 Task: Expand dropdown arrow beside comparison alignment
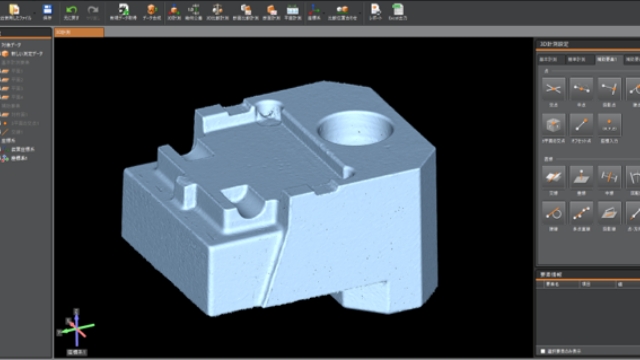coord(361,13)
